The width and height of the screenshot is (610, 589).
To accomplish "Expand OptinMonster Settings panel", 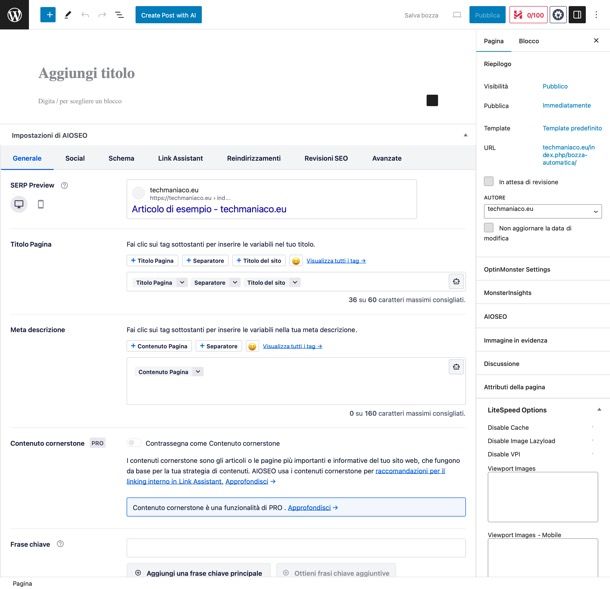I will pyautogui.click(x=543, y=269).
